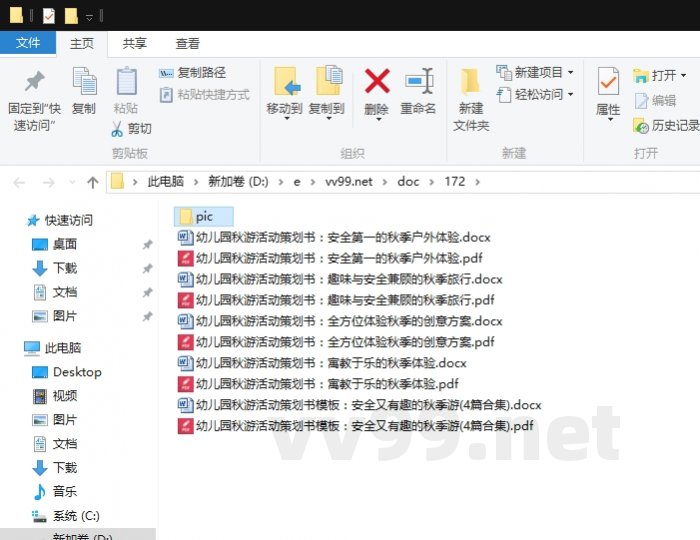
Task: Open Quick Access Toolbar customize dropdown
Action: pos(89,17)
